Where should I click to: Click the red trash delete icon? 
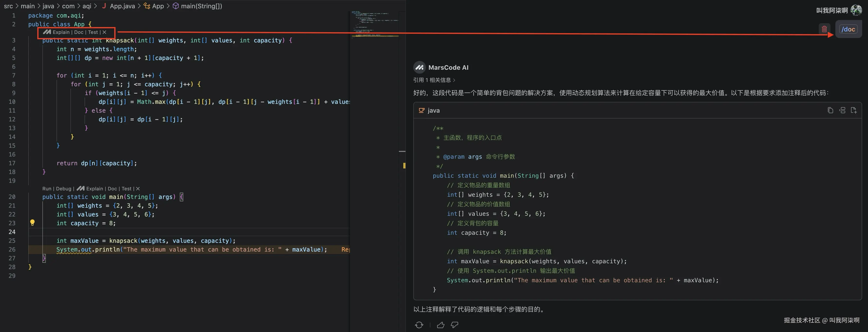tap(824, 29)
